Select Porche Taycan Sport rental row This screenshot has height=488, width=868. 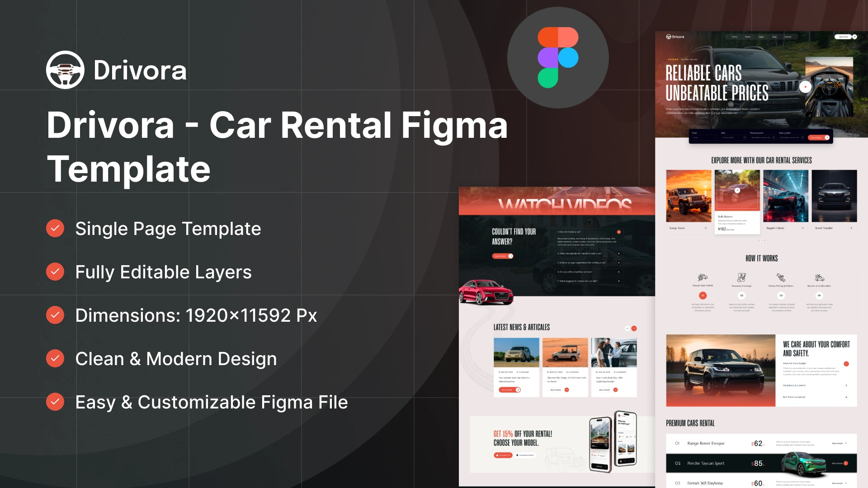pos(761,463)
